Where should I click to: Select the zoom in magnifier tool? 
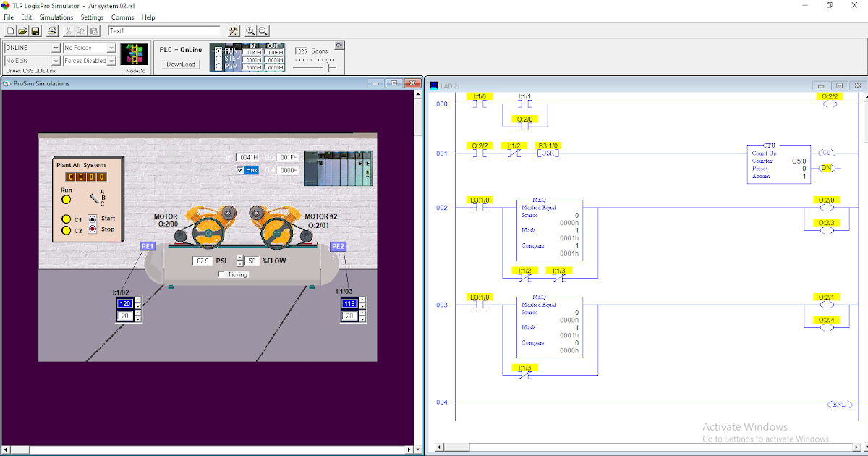250,30
